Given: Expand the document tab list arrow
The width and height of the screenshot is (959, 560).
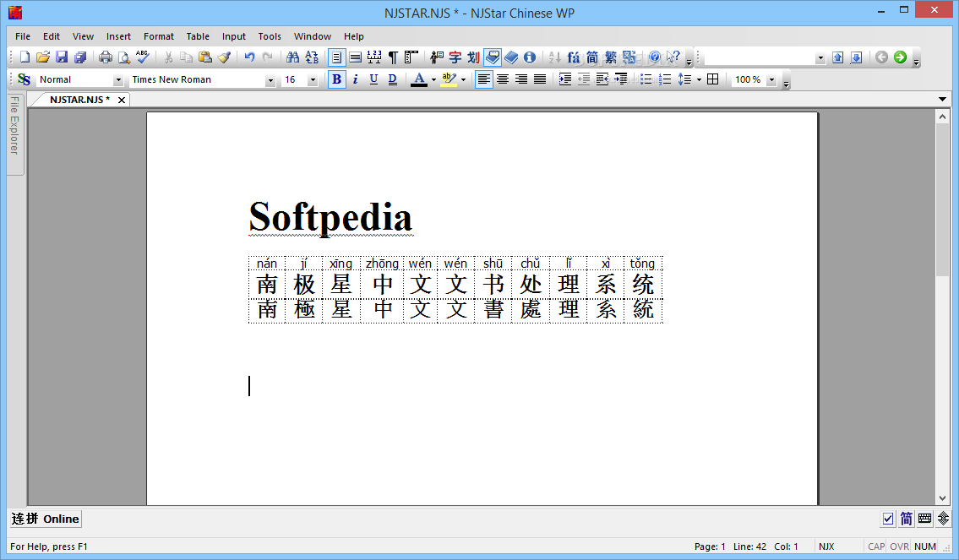Looking at the screenshot, I should pos(942,99).
